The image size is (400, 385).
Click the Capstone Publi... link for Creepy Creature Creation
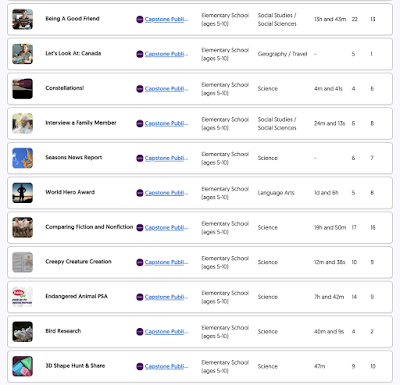(166, 262)
